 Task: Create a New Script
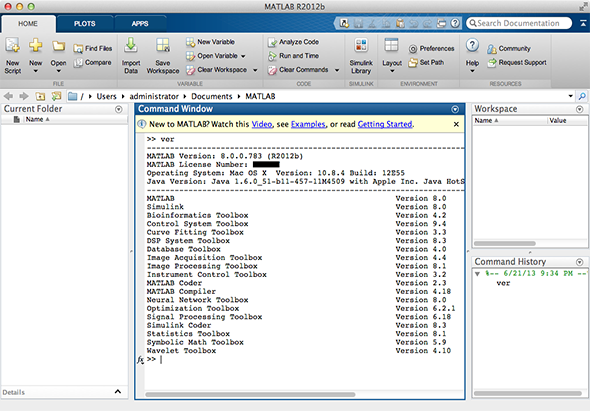(x=12, y=55)
